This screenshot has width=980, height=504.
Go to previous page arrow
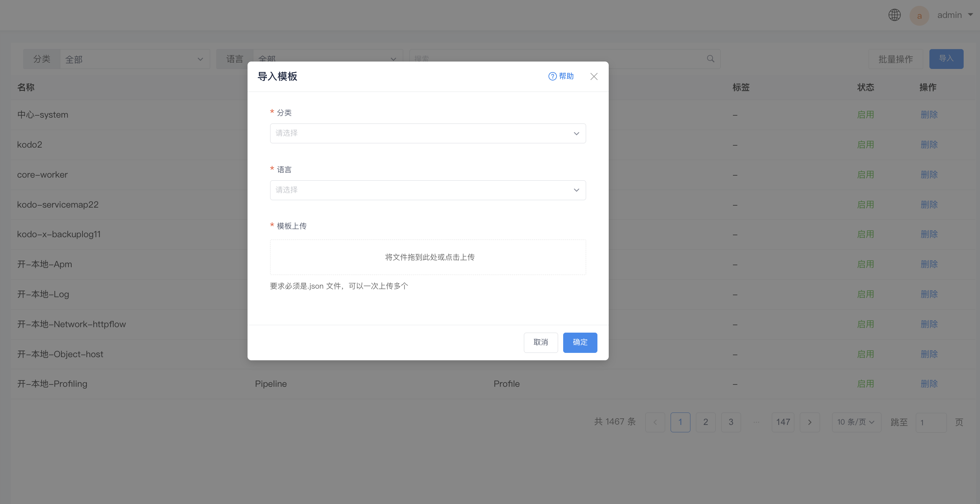click(655, 422)
